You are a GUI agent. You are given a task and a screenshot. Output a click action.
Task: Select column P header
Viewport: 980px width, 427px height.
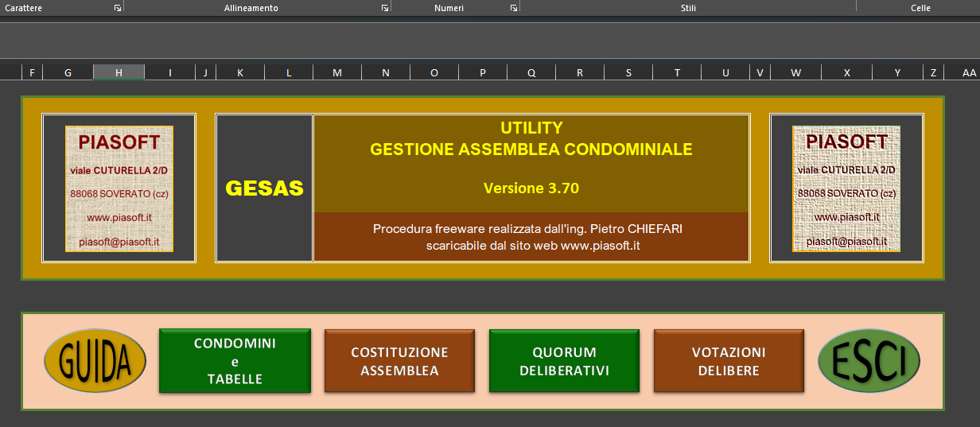[x=483, y=72]
